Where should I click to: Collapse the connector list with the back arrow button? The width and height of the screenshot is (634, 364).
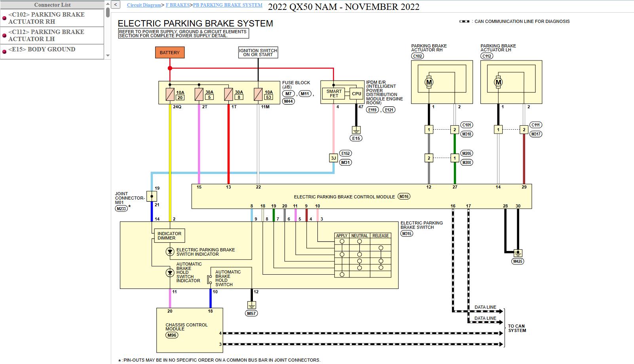tap(116, 5)
